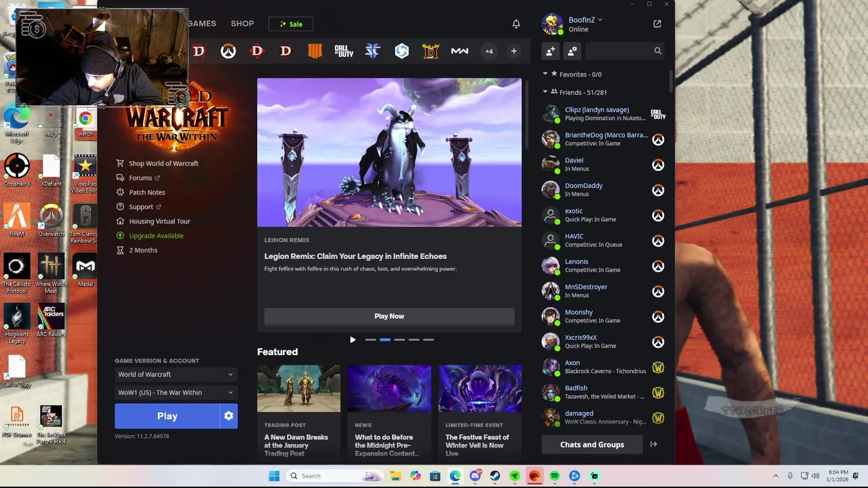Click the WoW icon next to Axon
The height and width of the screenshot is (488, 868).
tap(658, 367)
